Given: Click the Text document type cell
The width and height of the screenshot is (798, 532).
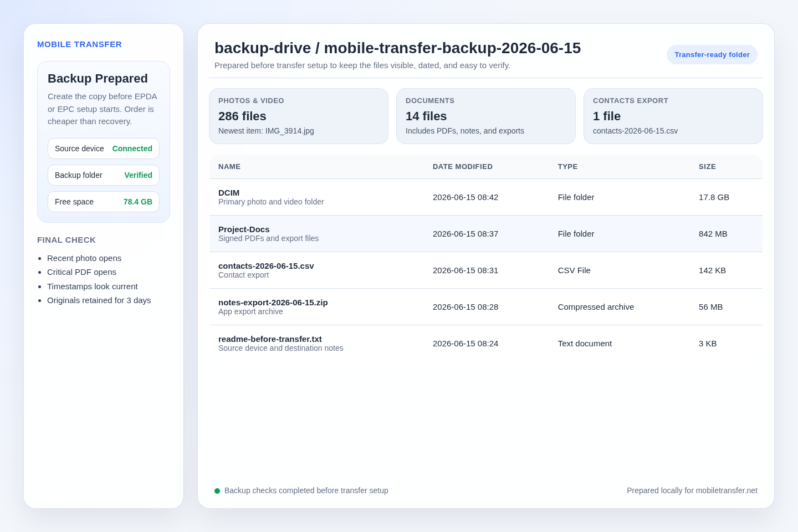Looking at the screenshot, I should coord(585,344).
